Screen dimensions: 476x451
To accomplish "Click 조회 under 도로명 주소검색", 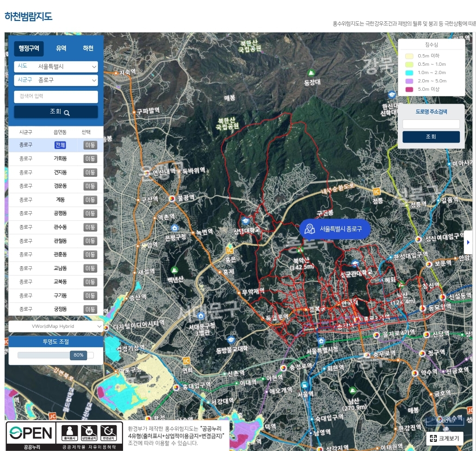I will coord(431,137).
